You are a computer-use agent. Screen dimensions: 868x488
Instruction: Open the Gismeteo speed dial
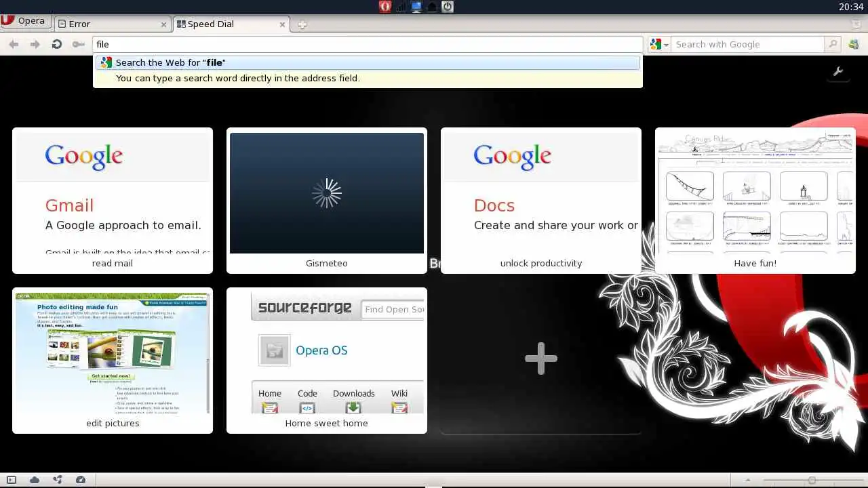pos(327,201)
